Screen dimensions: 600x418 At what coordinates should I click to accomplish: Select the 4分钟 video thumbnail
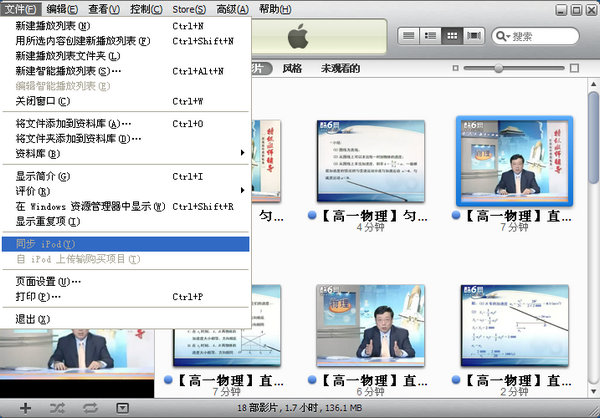tap(370, 161)
